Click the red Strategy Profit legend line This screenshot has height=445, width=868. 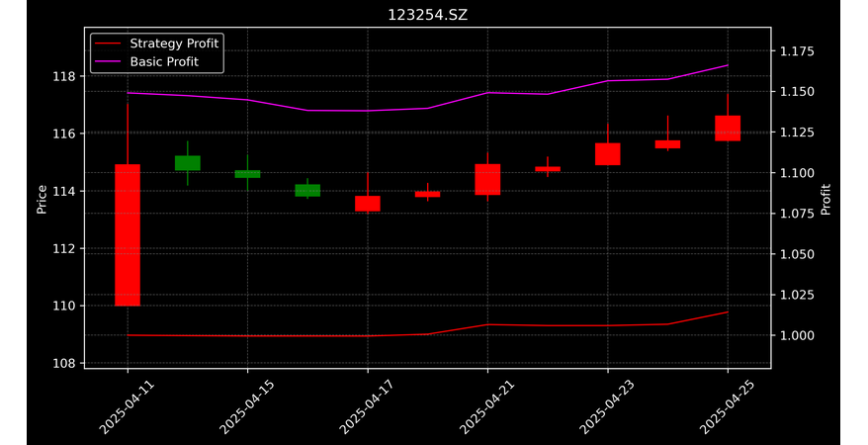pos(108,44)
